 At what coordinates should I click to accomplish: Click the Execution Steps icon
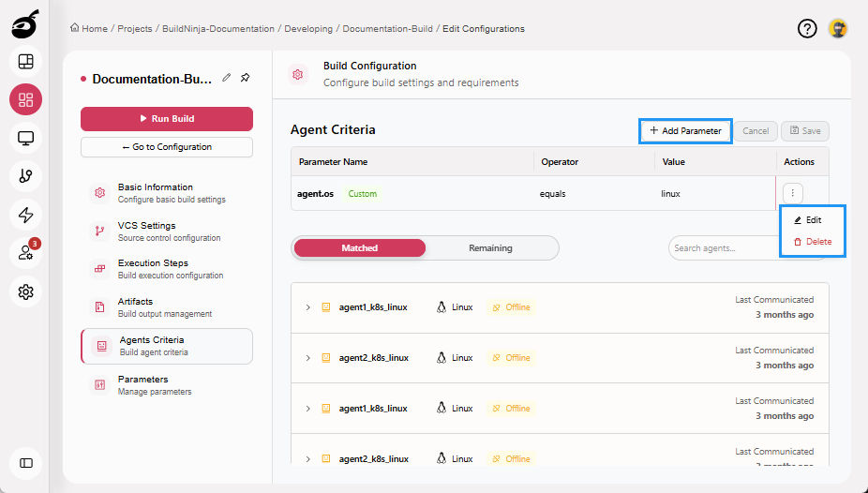[x=99, y=269]
